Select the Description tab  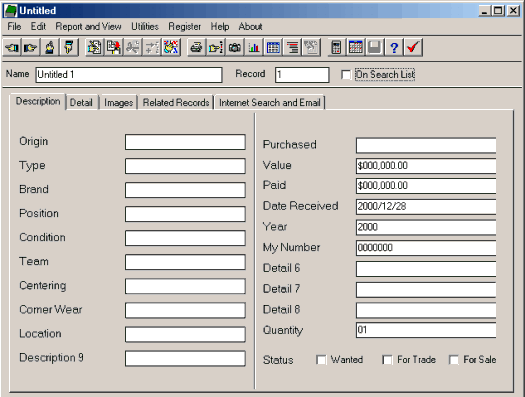coord(38,101)
